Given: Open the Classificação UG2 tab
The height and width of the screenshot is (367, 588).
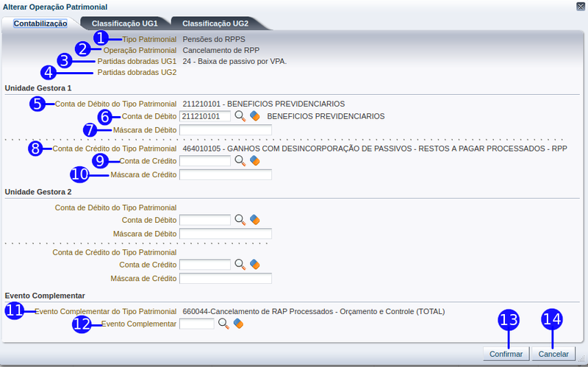Looking at the screenshot, I should (x=215, y=24).
